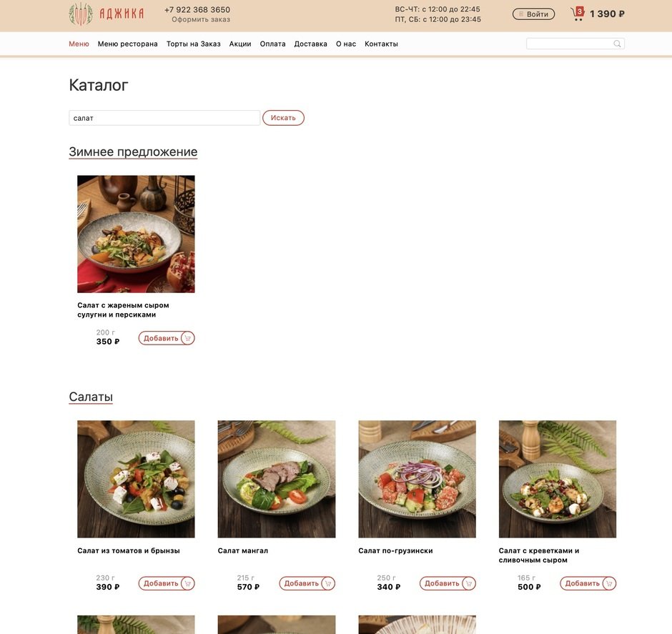This screenshot has width=672, height=634.
Task: Go to Торты на Заказ page
Action: (x=193, y=44)
